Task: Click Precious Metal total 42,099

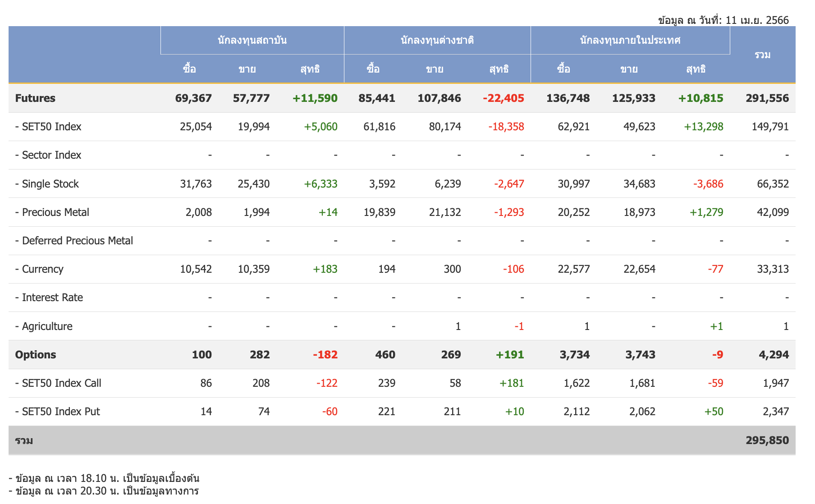Action: tap(773, 212)
